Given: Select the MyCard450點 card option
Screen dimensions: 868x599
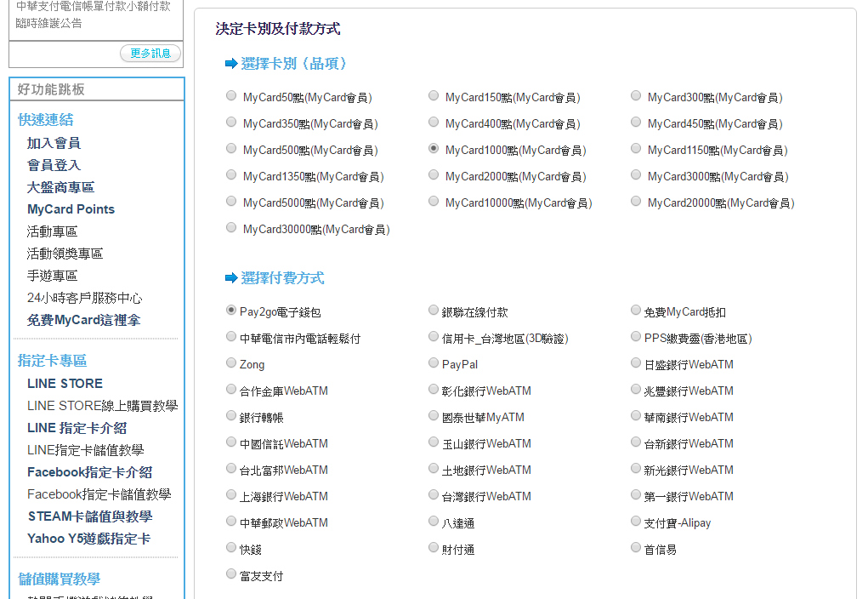Looking at the screenshot, I should click(636, 123).
